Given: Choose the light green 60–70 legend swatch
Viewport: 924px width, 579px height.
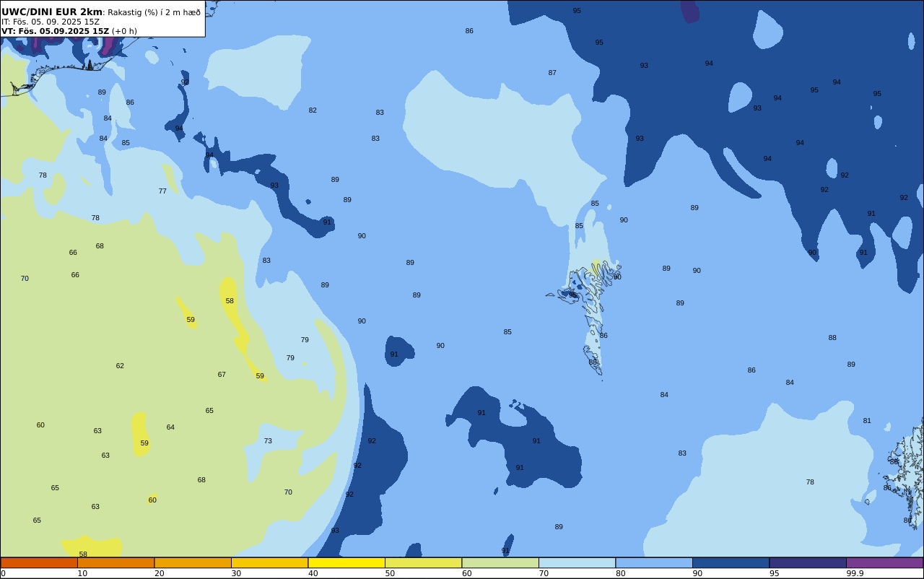Looking at the screenshot, I should [500, 562].
